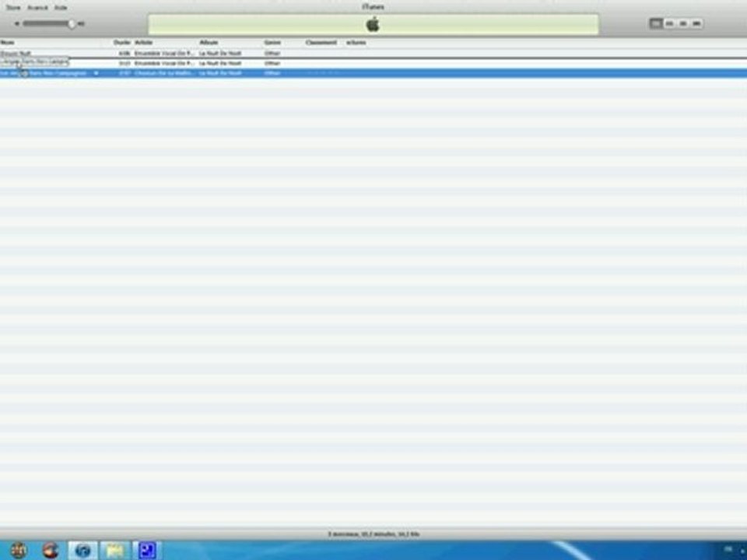Select the highlighted third track name
Viewport: 747px width, 560px height.
(x=44, y=73)
